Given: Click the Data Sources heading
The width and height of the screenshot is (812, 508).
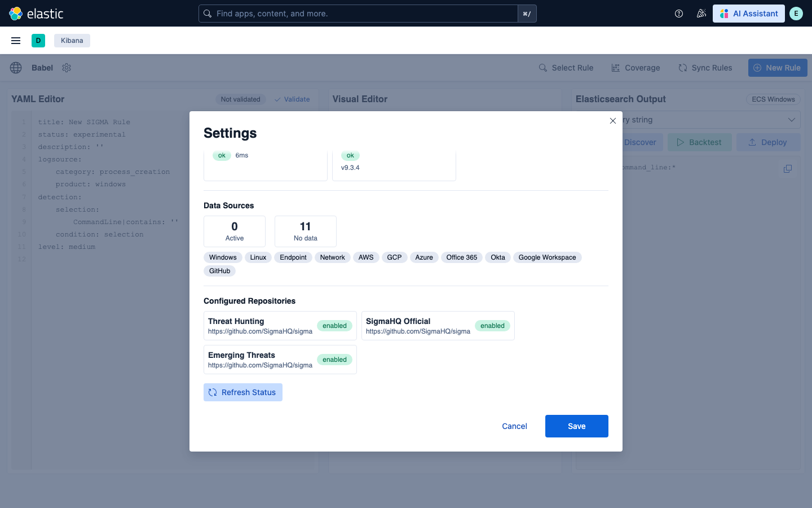Looking at the screenshot, I should click(x=229, y=205).
